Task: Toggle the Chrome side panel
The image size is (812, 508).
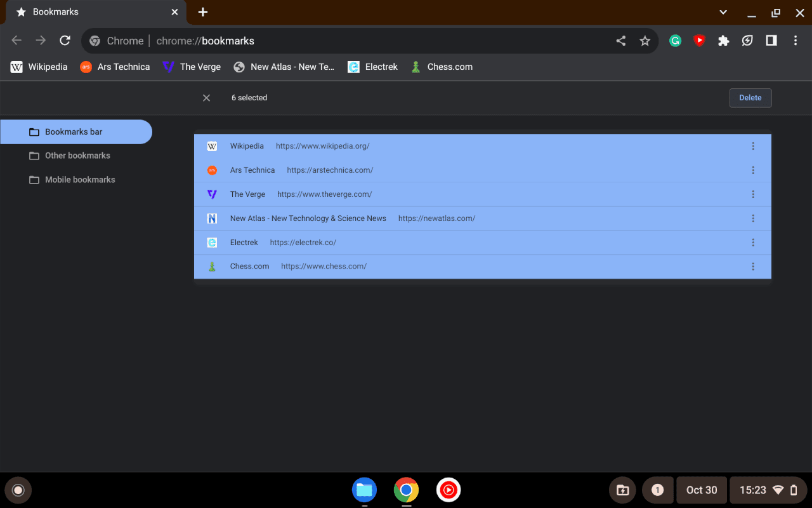Action: [771, 41]
